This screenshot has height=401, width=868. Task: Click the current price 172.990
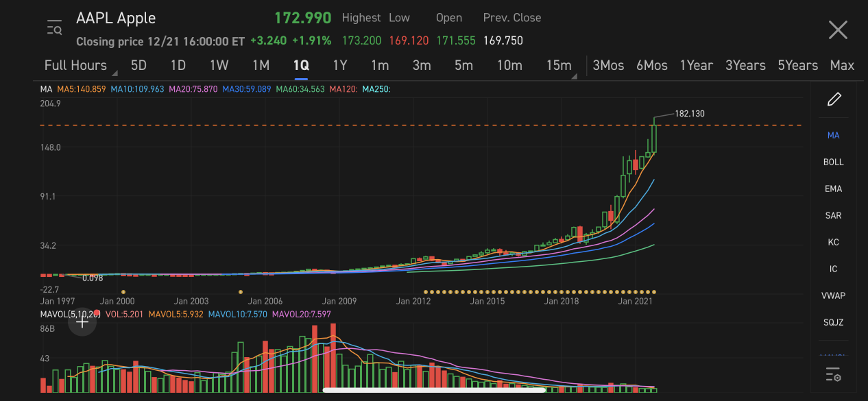click(x=302, y=18)
